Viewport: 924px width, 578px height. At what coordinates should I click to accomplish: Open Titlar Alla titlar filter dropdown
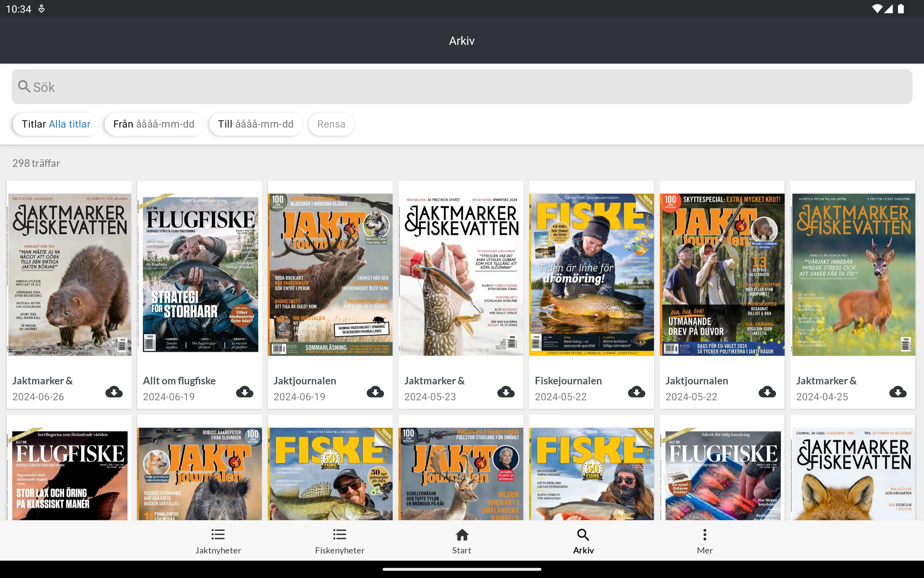(x=56, y=124)
